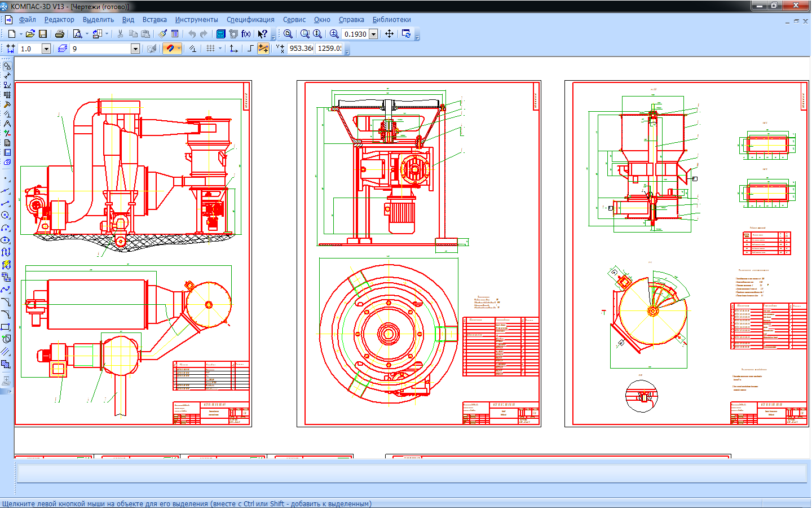Expand the snap magnet dropdown arrow
This screenshot has width=812, height=508.
179,49
